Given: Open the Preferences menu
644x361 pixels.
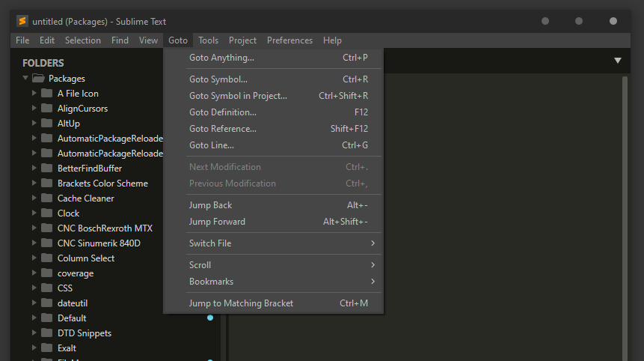Looking at the screenshot, I should 289,40.
